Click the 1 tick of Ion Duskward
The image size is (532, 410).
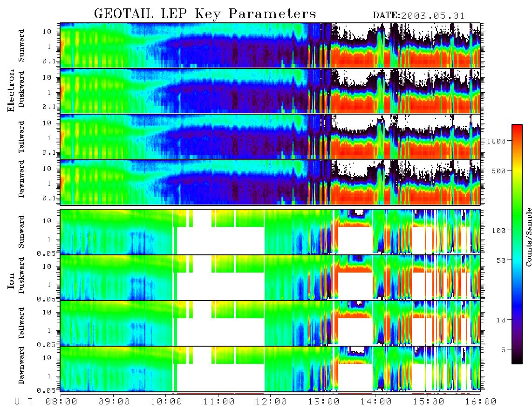(x=49, y=285)
